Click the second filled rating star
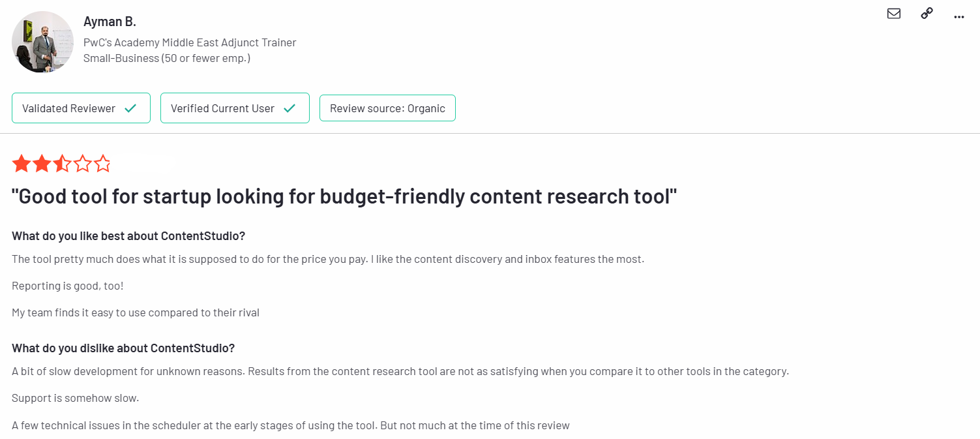The image size is (980, 439). coord(42,164)
